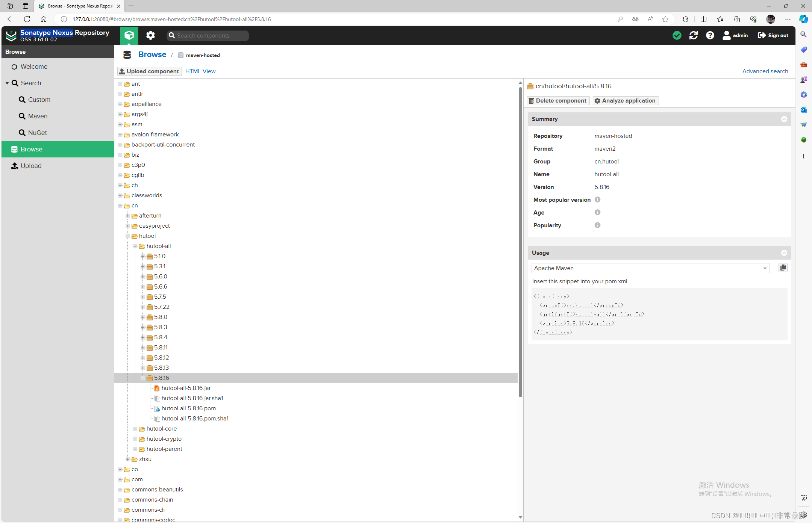Open admin user account
The image size is (812, 523).
[735, 35]
